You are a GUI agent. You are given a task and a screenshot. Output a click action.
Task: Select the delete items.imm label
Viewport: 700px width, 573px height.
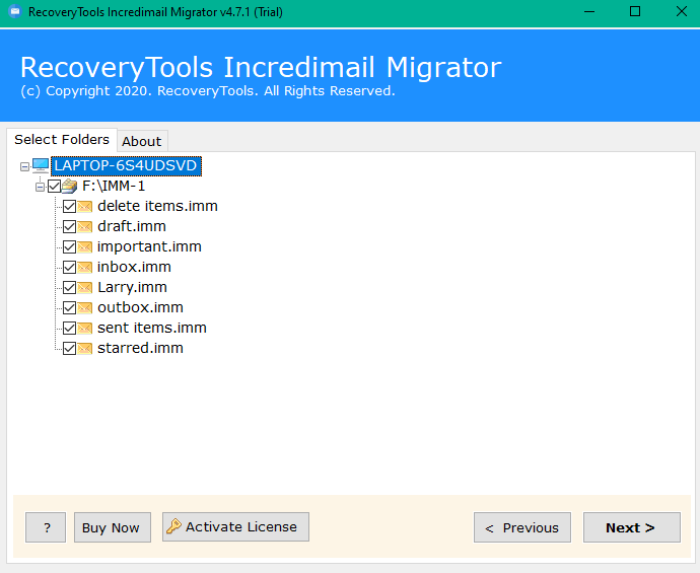coord(158,206)
